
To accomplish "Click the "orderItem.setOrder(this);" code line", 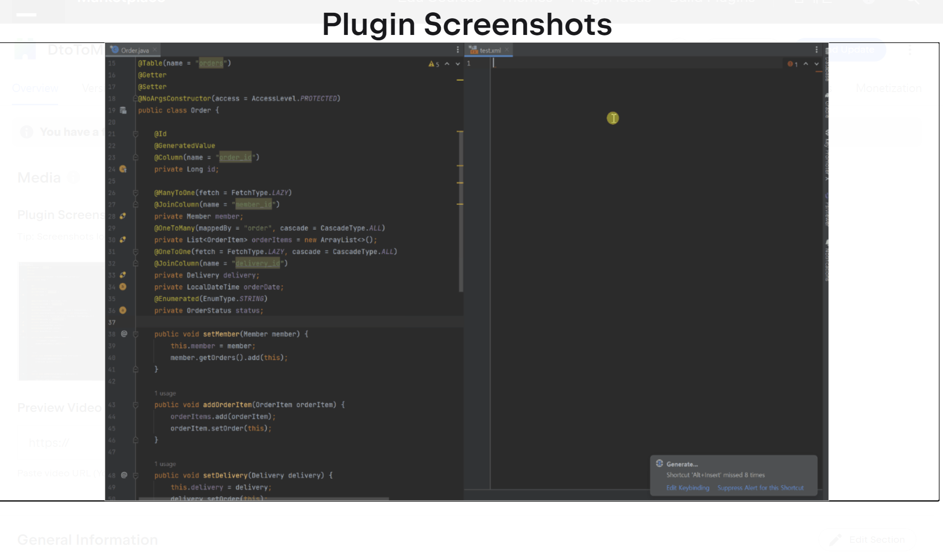I will point(221,429).
